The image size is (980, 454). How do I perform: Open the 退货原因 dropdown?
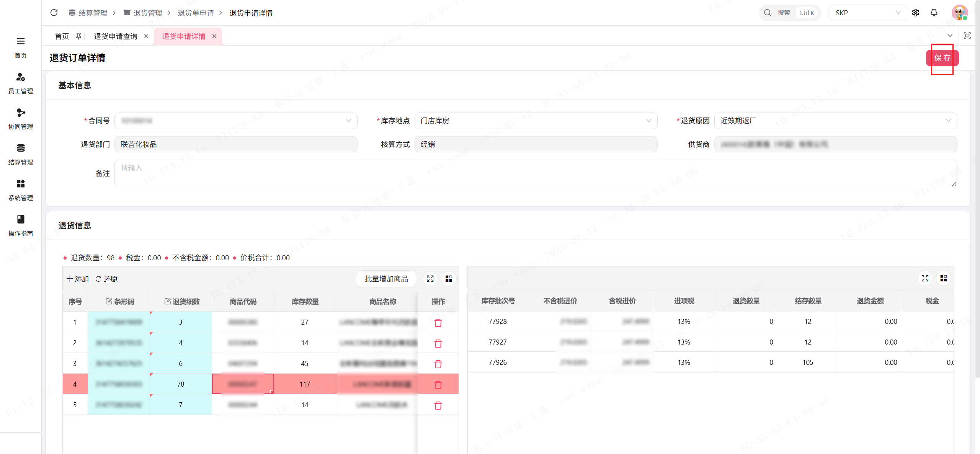pos(835,121)
